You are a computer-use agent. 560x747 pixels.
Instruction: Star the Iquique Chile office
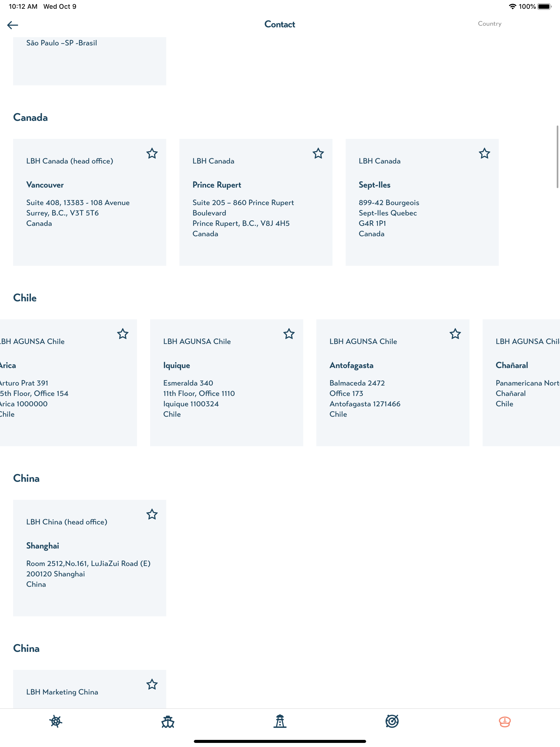[x=289, y=334]
